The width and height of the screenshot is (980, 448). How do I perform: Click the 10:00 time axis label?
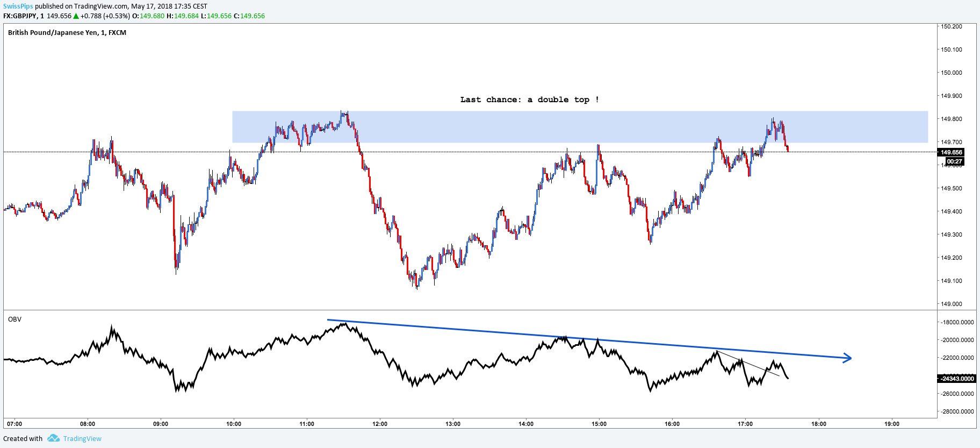[x=234, y=424]
